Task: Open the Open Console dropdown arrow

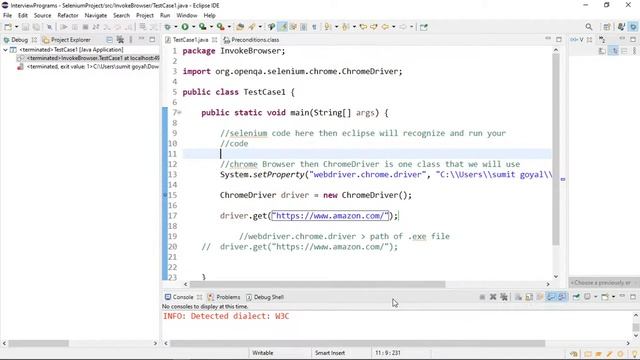Action: click(x=613, y=297)
